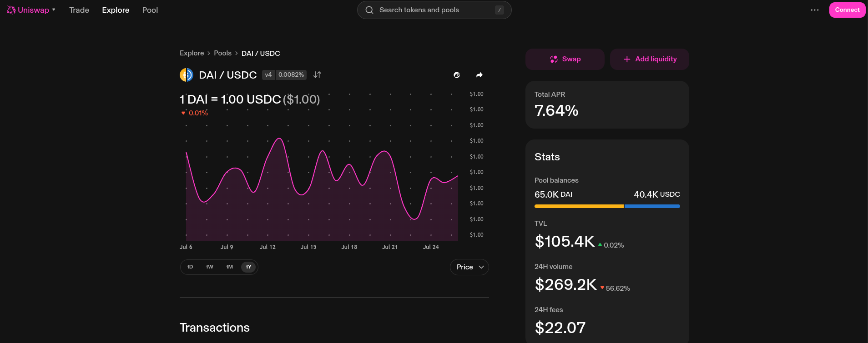Open the three-dot more options menu
Screen dimensions: 868x343
tap(815, 10)
